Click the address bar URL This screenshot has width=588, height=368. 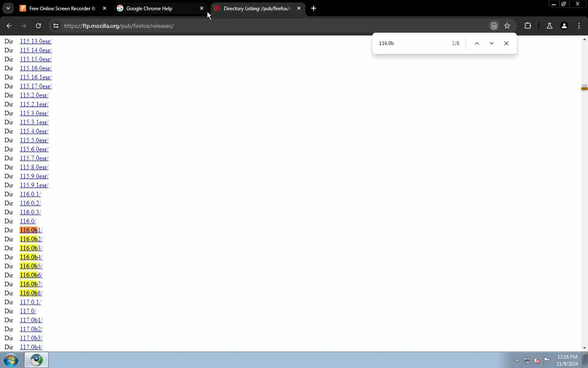(119, 26)
